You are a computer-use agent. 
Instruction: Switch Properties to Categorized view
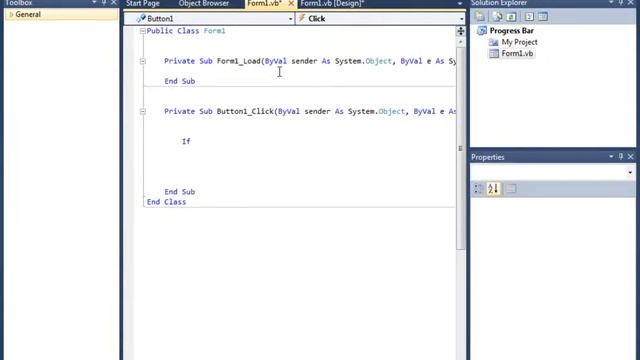478,189
